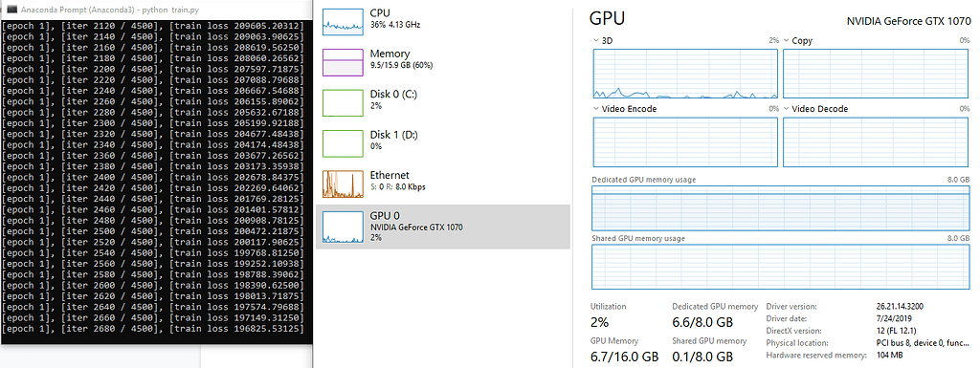Click the GPU Memory 6.7/16.0 GB value
This screenshot has height=368, width=980.
point(624,357)
